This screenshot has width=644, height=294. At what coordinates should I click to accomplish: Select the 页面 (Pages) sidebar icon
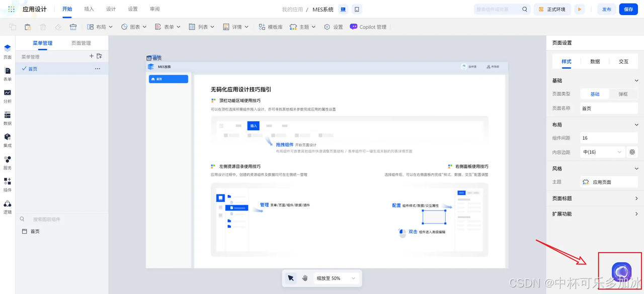7,50
